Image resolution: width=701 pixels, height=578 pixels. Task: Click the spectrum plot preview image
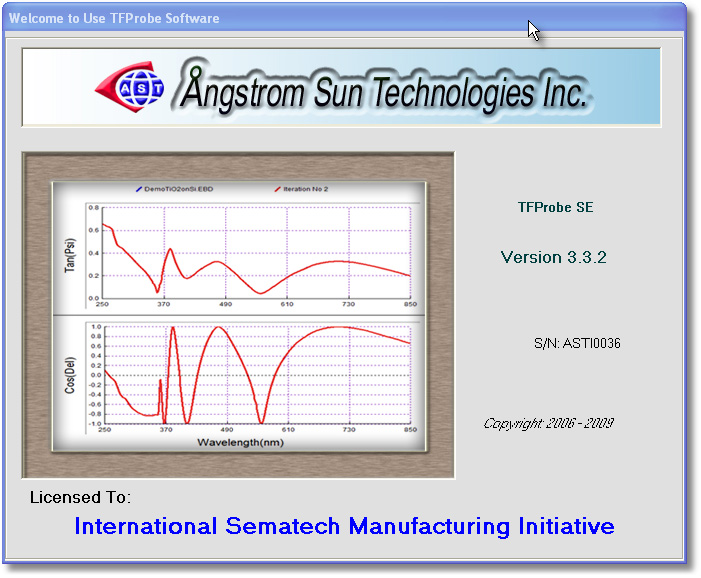(x=238, y=316)
